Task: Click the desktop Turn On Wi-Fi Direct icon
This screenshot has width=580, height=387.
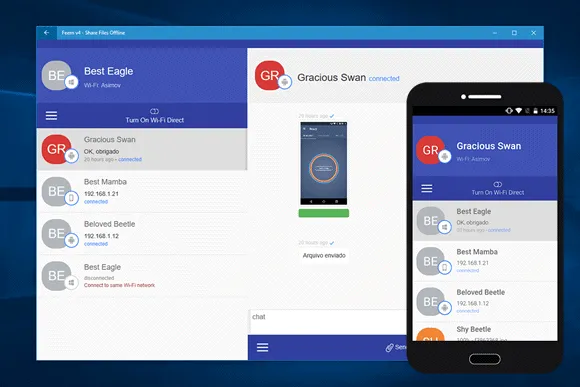Action: tap(154, 111)
